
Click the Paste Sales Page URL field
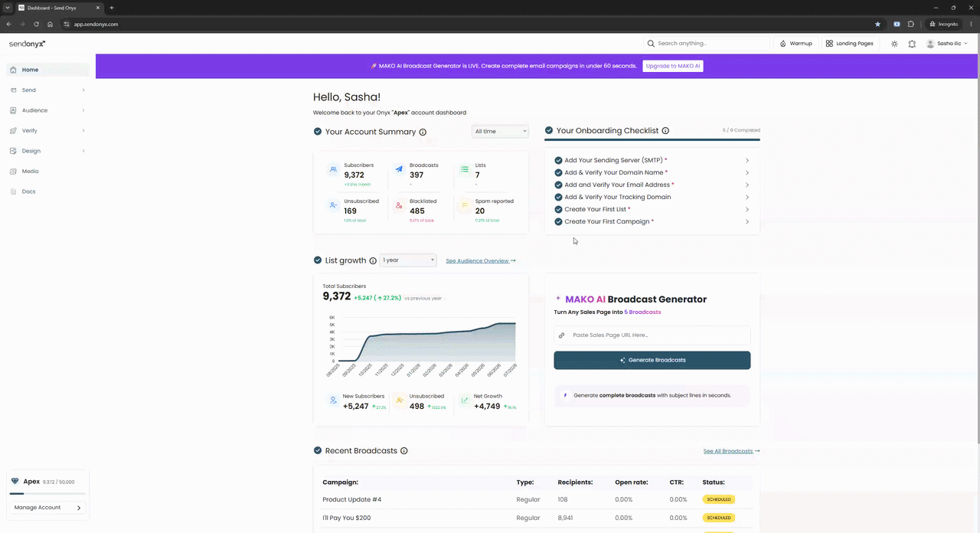pos(652,335)
